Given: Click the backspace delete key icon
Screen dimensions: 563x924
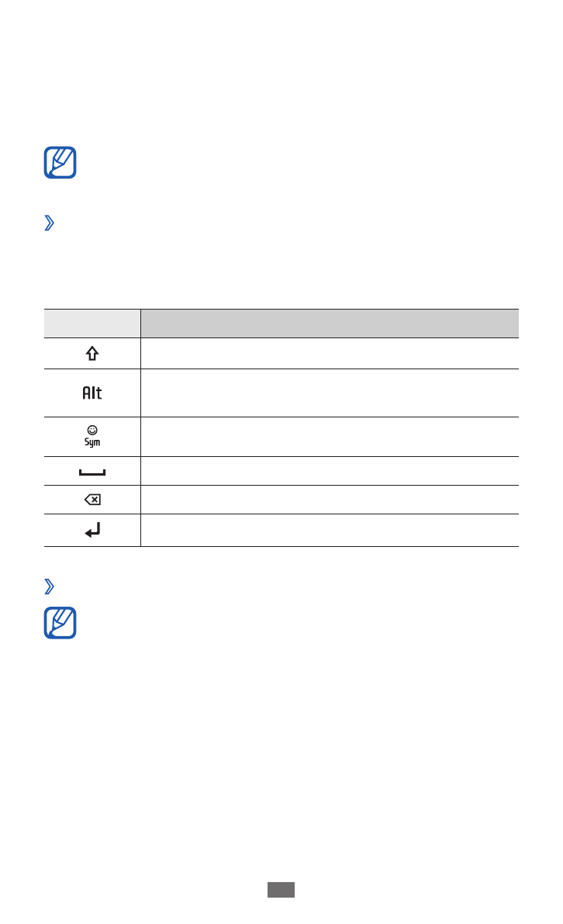Looking at the screenshot, I should pyautogui.click(x=92, y=500).
